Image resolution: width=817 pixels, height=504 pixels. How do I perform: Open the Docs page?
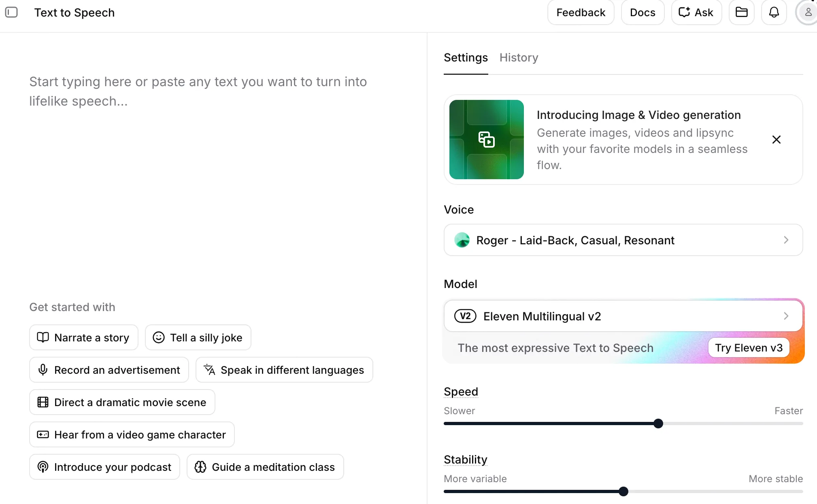pos(643,13)
